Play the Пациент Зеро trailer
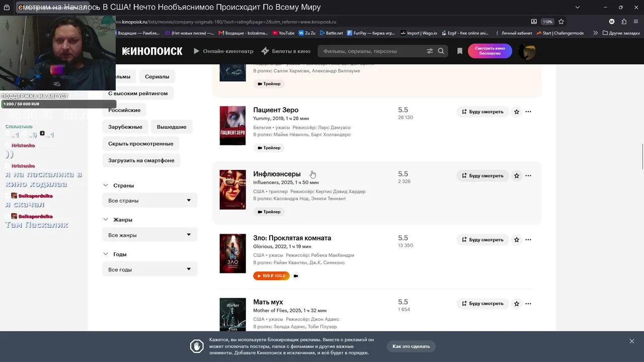644x362 pixels. 269,148
